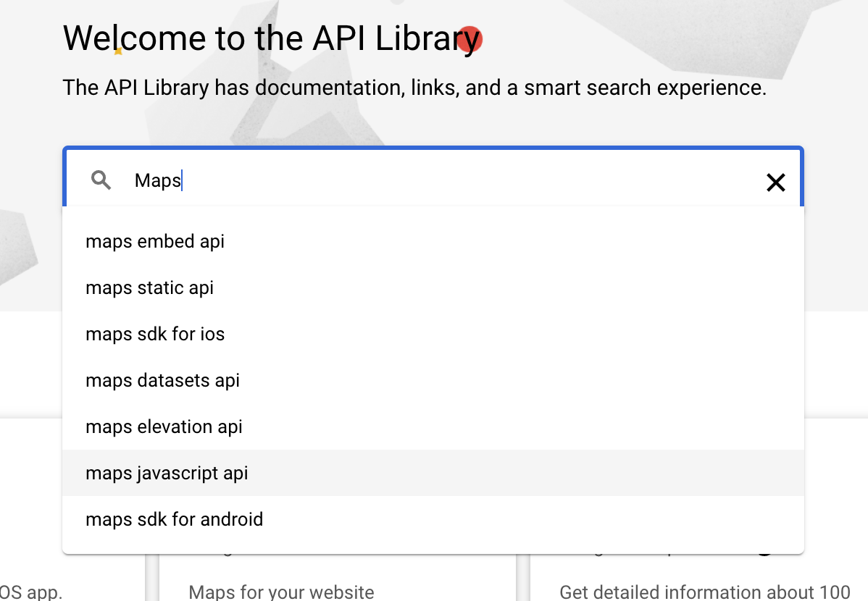Select maps embed api from the dropdown list
The image size is (868, 601).
point(154,241)
